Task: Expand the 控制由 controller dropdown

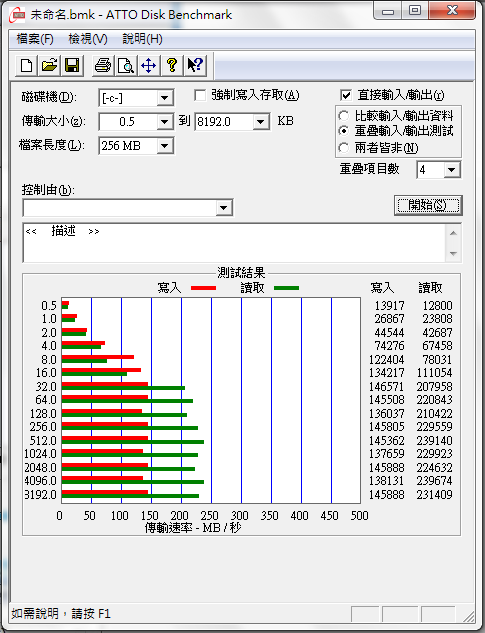Action: click(x=223, y=208)
